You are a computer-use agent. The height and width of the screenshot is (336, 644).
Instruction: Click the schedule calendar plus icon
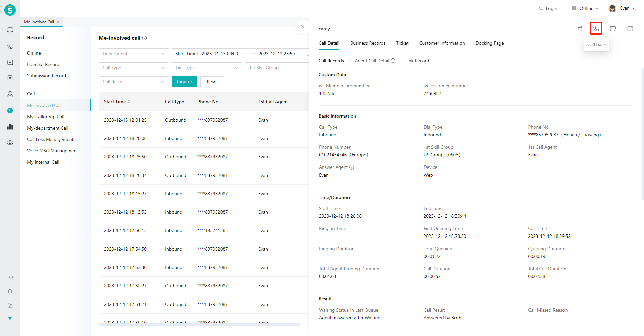(x=613, y=29)
